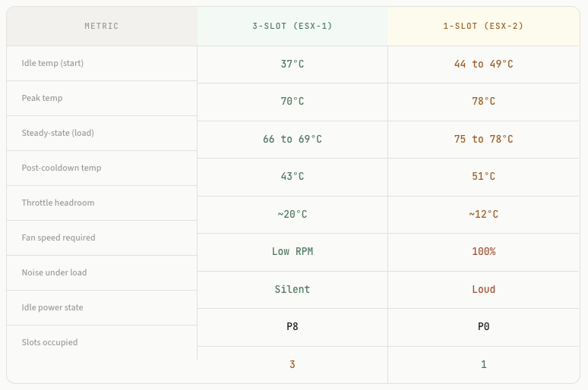Click the 70°C peak value
588x390 pixels.
point(292,102)
